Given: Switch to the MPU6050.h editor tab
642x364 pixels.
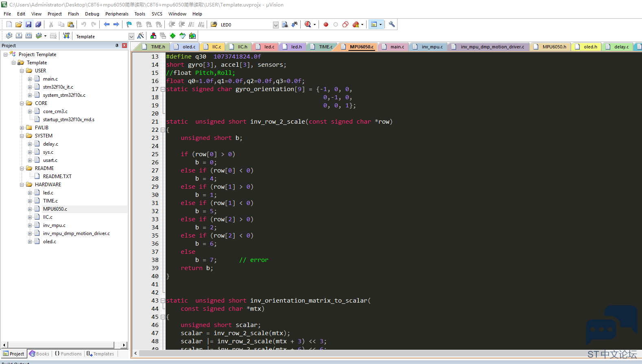Looking at the screenshot, I should tap(550, 47).
